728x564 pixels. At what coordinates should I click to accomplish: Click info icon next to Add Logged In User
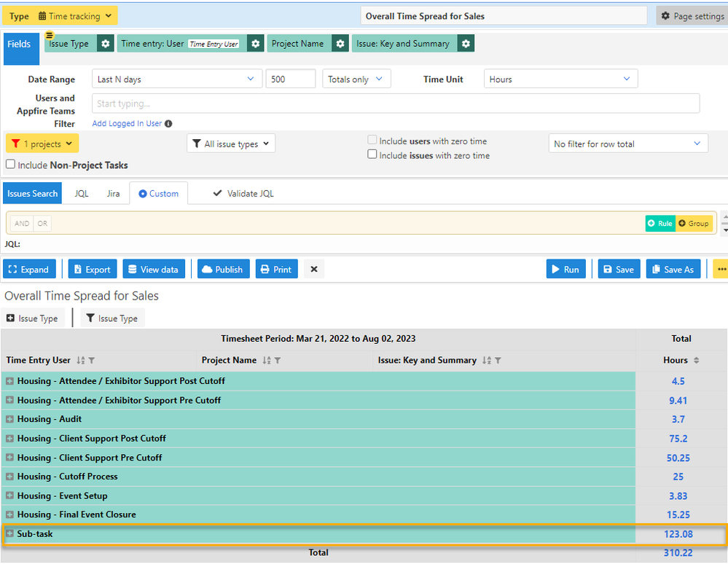(x=168, y=123)
